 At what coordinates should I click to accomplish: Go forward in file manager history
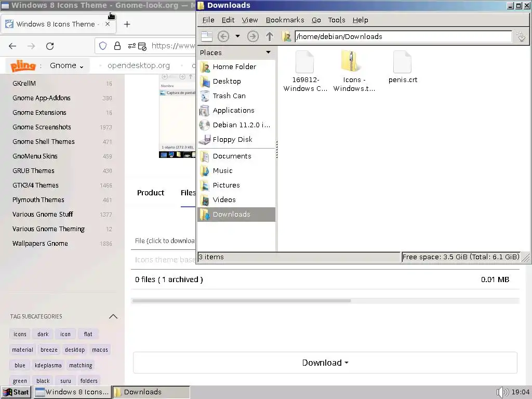click(252, 36)
